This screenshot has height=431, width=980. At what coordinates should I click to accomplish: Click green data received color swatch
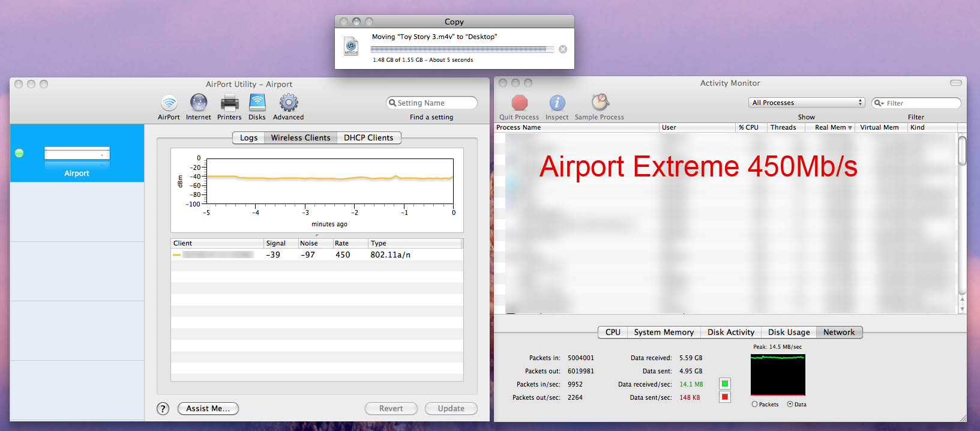click(725, 384)
